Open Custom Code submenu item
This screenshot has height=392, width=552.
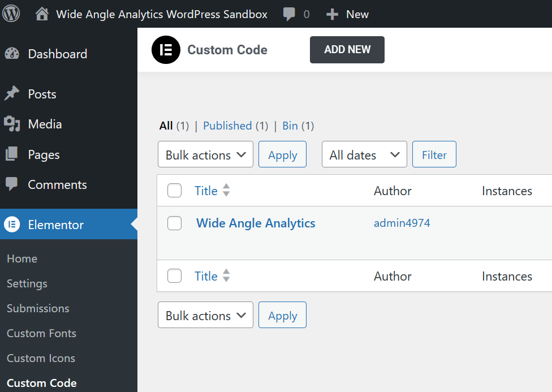(x=41, y=383)
